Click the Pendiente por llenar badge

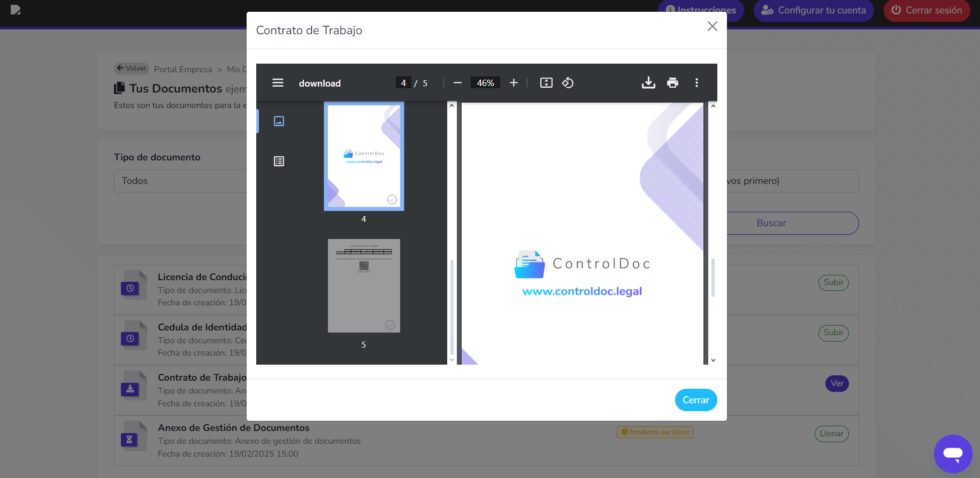click(655, 432)
